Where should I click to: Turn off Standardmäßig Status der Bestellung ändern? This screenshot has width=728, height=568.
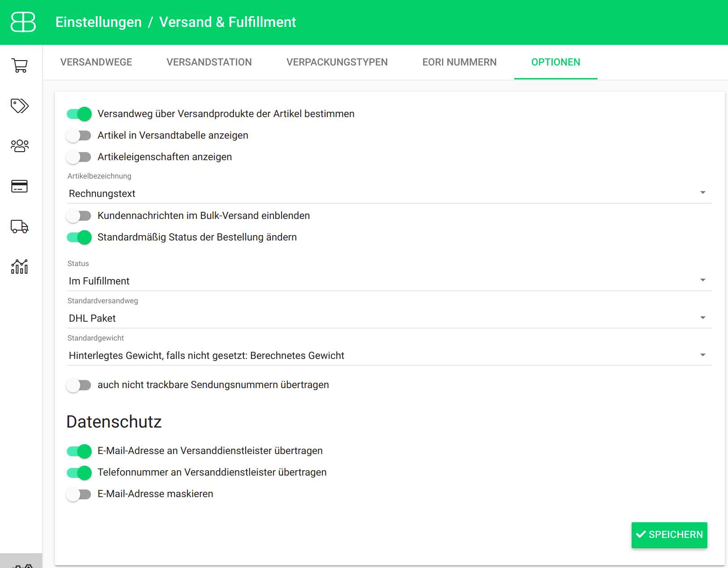[x=79, y=237]
